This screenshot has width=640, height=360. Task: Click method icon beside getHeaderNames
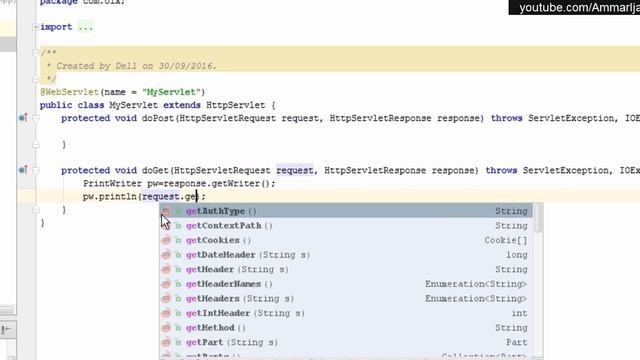(x=166, y=284)
